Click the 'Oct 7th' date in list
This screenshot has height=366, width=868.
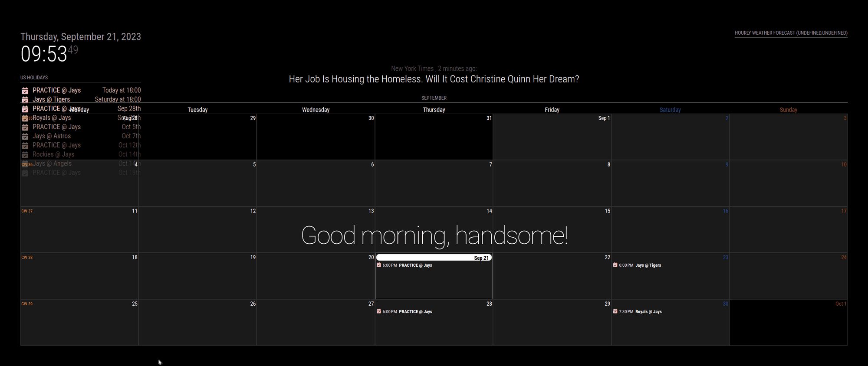pos(131,136)
